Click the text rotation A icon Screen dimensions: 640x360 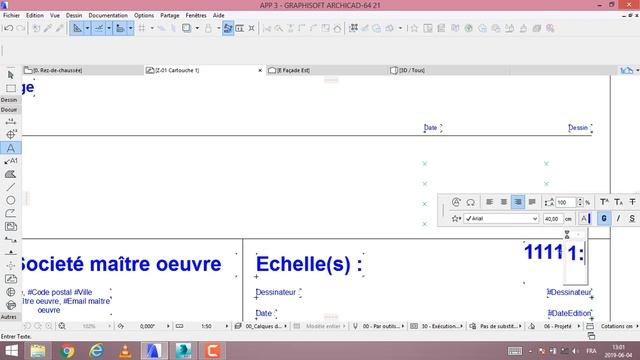click(x=456, y=202)
